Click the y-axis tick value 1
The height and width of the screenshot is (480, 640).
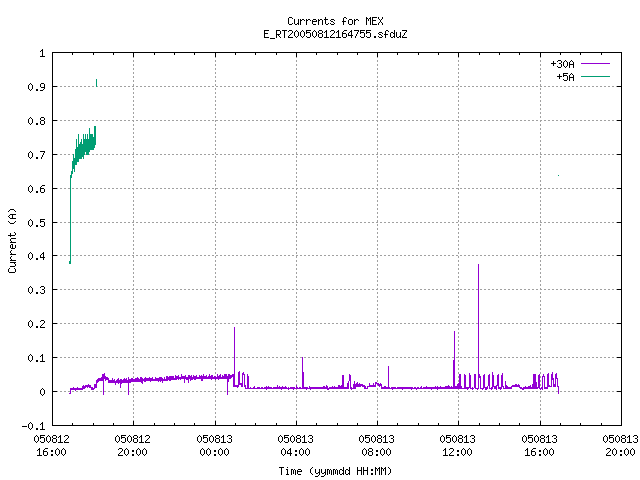point(42,53)
